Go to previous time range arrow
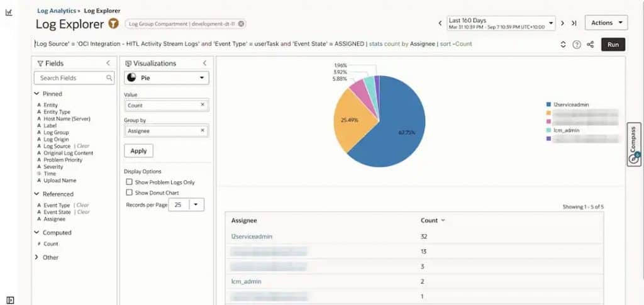Screen dimensions: 644x305 click(x=440, y=23)
